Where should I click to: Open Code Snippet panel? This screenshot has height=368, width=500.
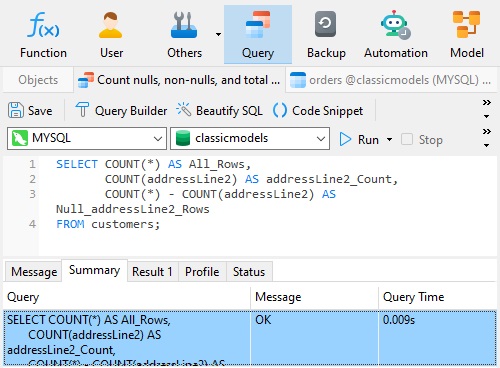pyautogui.click(x=318, y=110)
